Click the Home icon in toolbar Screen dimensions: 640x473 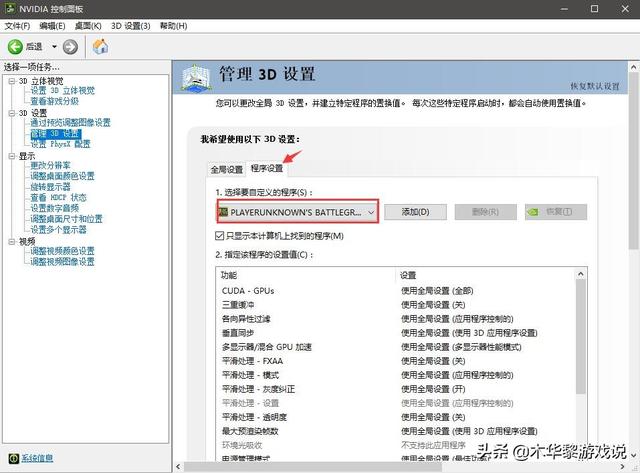[x=100, y=47]
